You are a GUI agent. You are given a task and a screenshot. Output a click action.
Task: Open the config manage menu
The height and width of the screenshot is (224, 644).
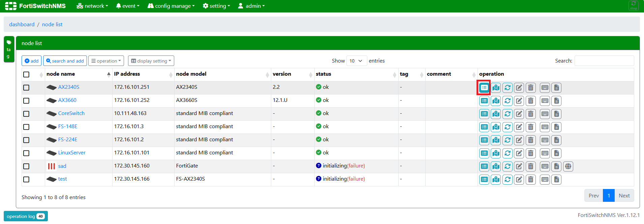pos(171,6)
